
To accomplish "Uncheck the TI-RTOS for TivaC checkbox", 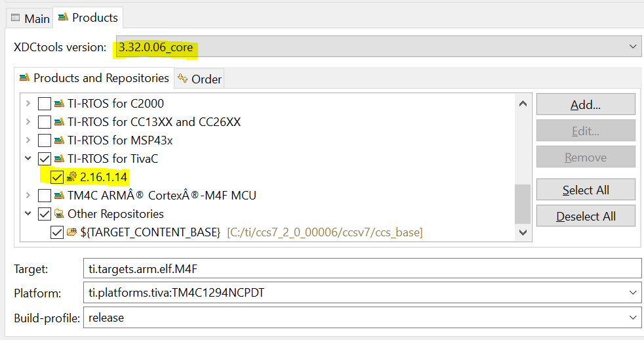I will coord(45,159).
